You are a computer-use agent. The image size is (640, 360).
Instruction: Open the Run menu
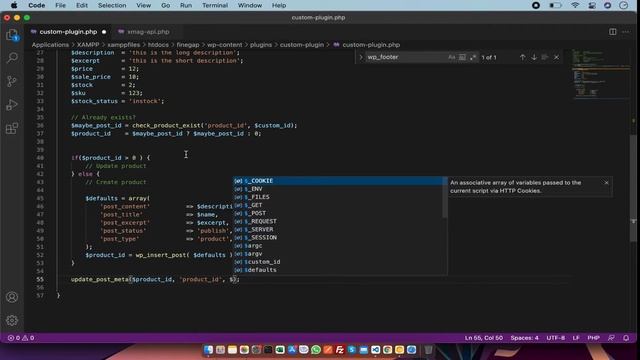pos(186,5)
